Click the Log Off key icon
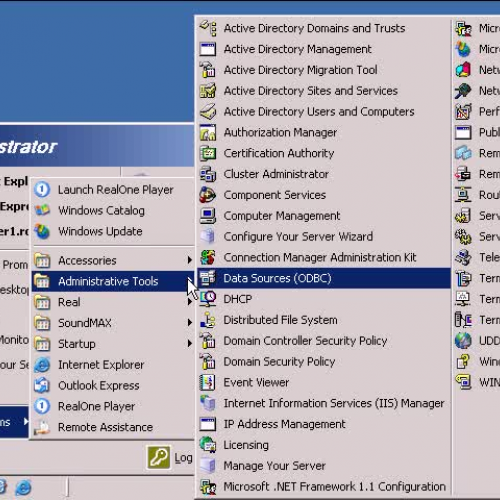 click(159, 458)
